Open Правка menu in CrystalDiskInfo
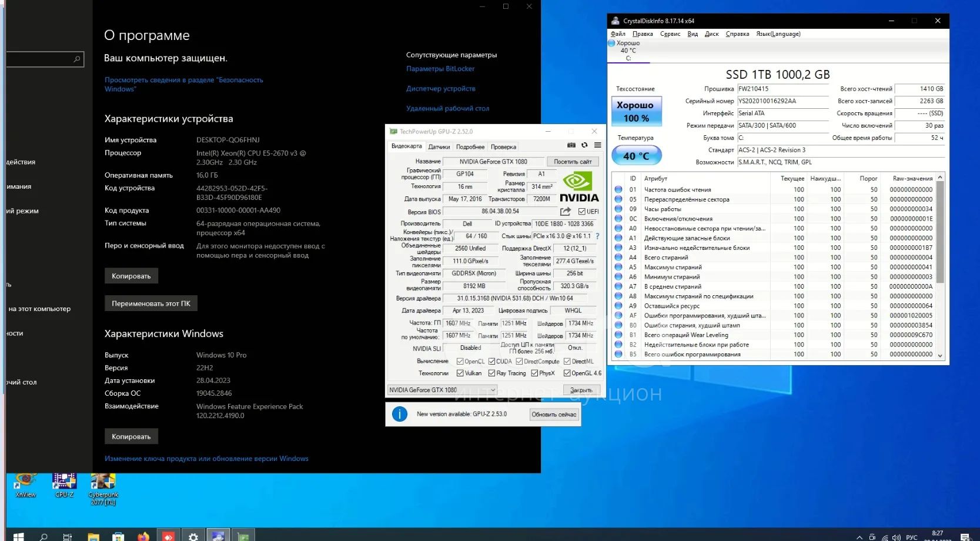980x541 pixels. [x=643, y=34]
